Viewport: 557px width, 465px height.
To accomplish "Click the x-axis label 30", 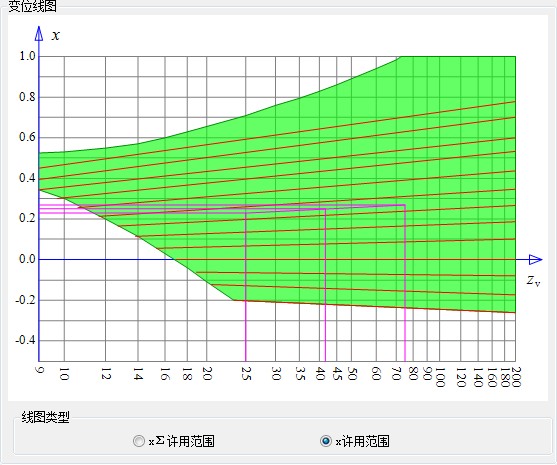I will pos(276,373).
